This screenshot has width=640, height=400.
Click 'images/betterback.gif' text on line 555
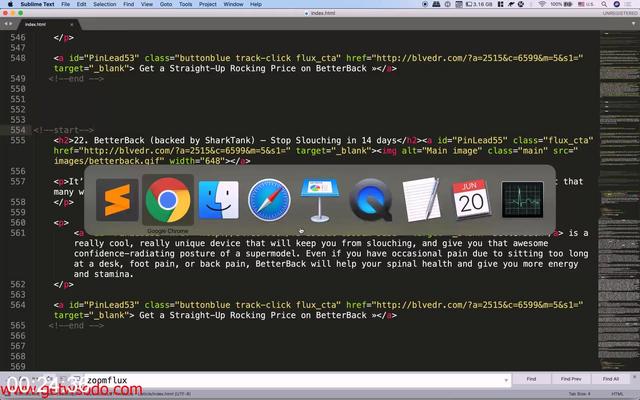pyautogui.click(x=109, y=161)
